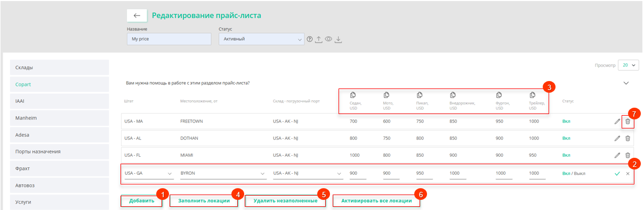Open the help question mark icon
The image size is (644, 210).
click(309, 39)
